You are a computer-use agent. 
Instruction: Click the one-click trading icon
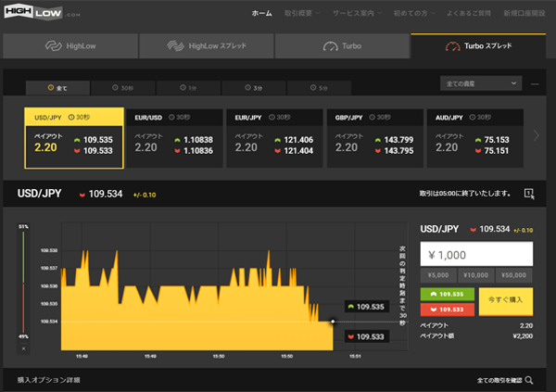(529, 194)
